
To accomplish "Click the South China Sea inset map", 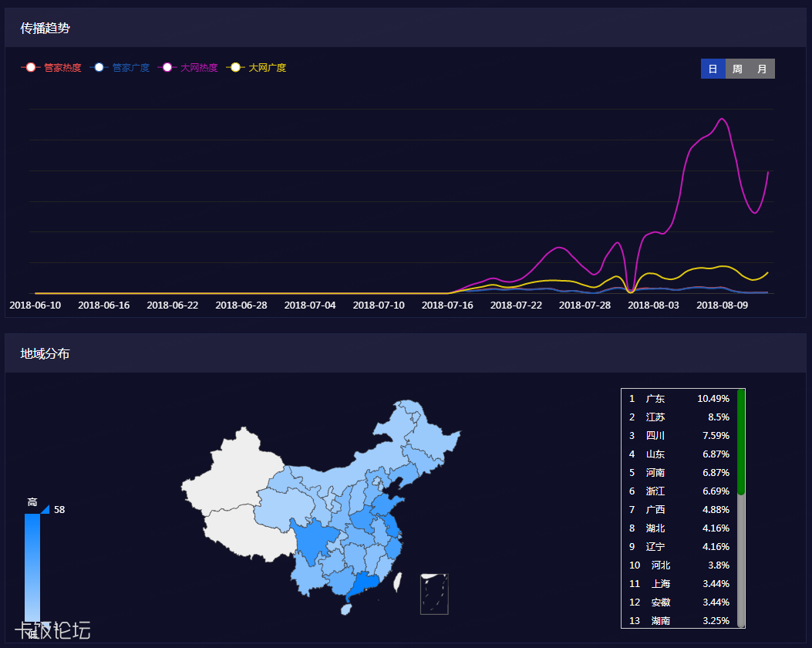I will coord(434,594).
